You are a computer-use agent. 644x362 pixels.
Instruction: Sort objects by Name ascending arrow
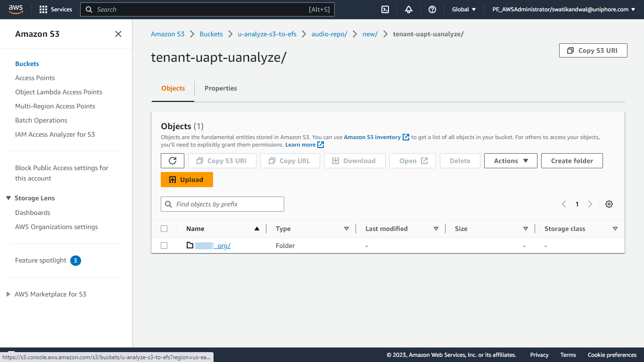tap(257, 229)
